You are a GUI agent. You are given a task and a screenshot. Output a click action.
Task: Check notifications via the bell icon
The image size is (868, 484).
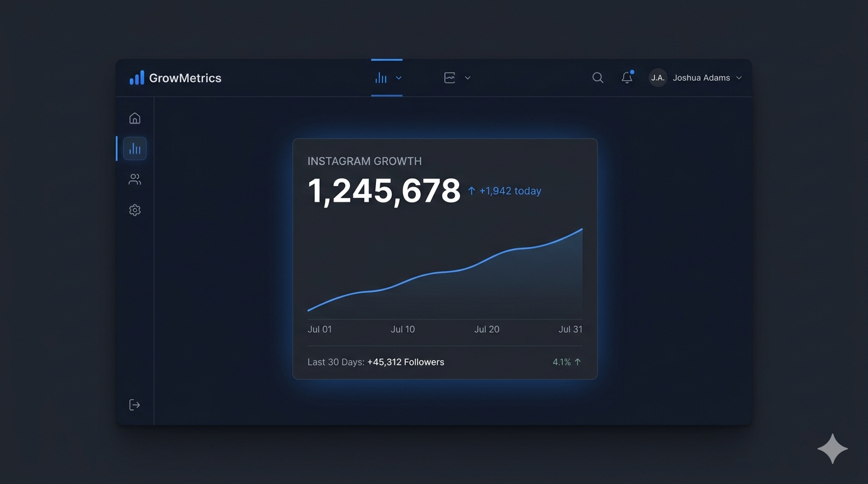pos(626,78)
